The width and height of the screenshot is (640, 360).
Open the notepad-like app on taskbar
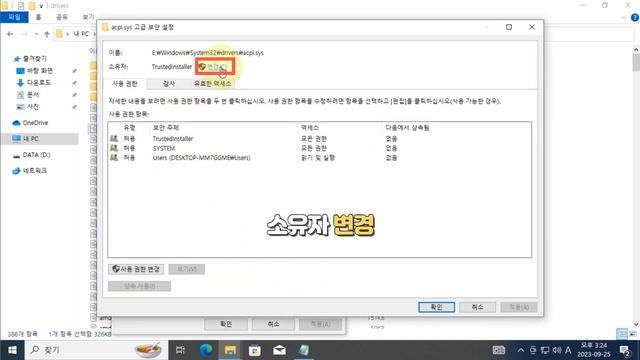click(303, 350)
